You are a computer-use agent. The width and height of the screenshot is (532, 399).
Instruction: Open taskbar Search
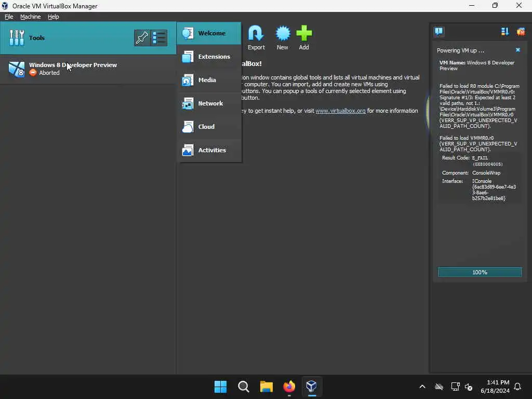pos(243,387)
